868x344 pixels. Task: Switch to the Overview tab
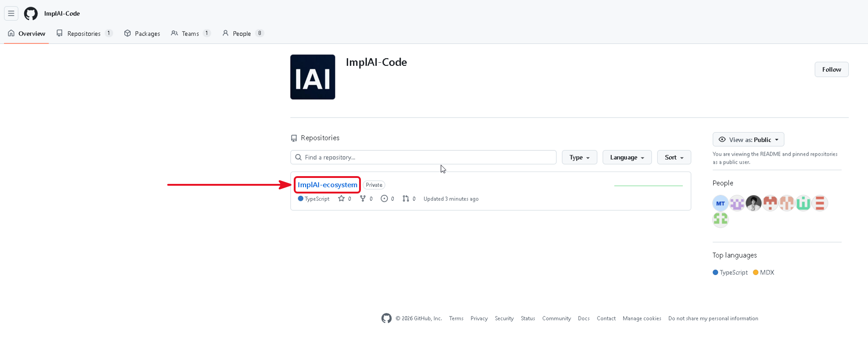(x=26, y=33)
